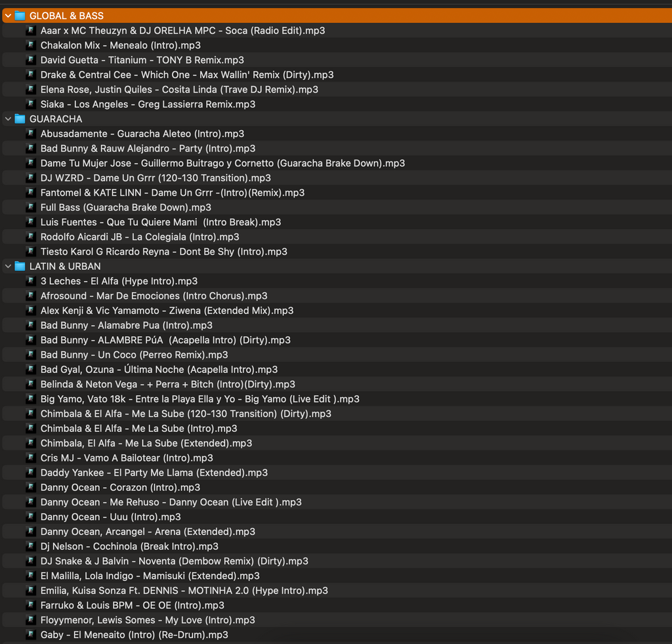Select 'Siaka - Los Angeles - Greg Lassierra Remix.mp3'
672x644 pixels.
click(x=148, y=104)
